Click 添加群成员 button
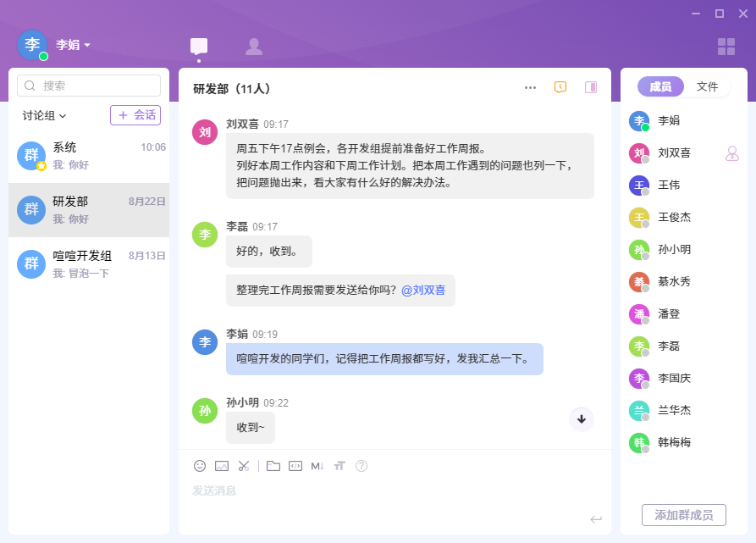This screenshot has width=756, height=543. 684,515
